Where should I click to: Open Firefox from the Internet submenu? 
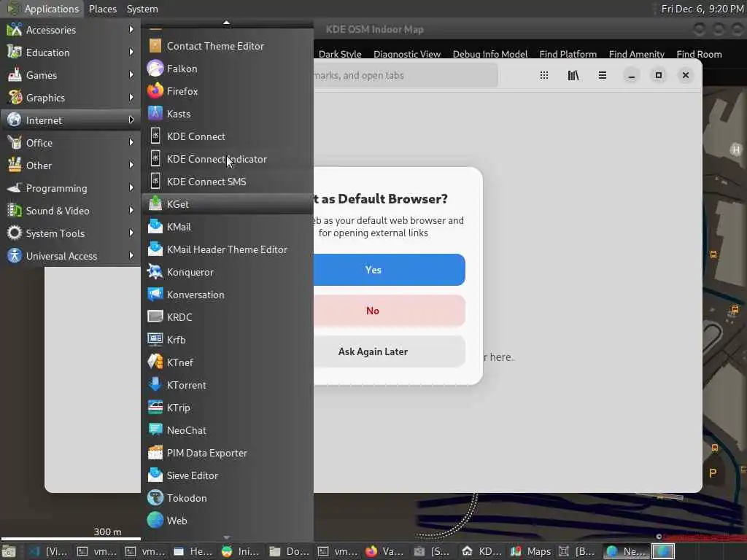coord(228,91)
